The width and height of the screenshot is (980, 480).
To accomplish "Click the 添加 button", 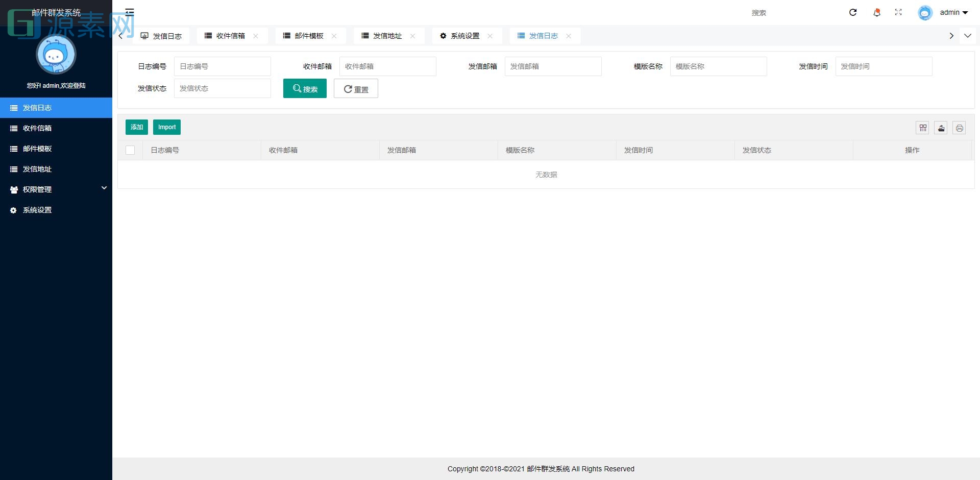I will [136, 127].
